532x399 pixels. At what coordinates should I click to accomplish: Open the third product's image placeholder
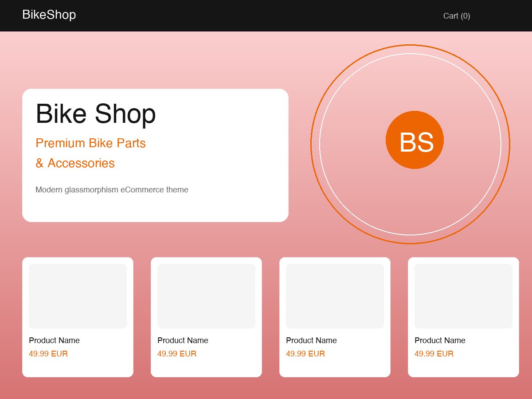point(335,296)
